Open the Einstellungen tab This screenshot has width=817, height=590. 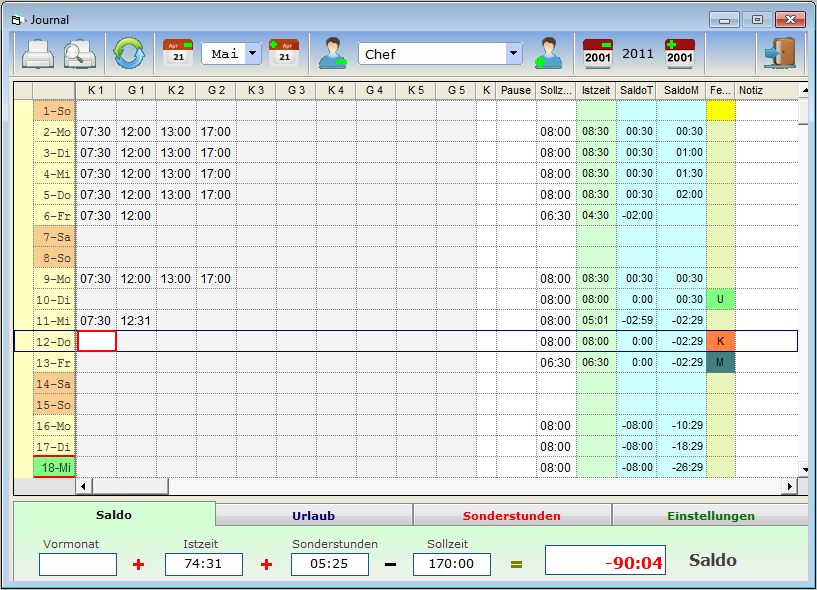click(x=711, y=515)
